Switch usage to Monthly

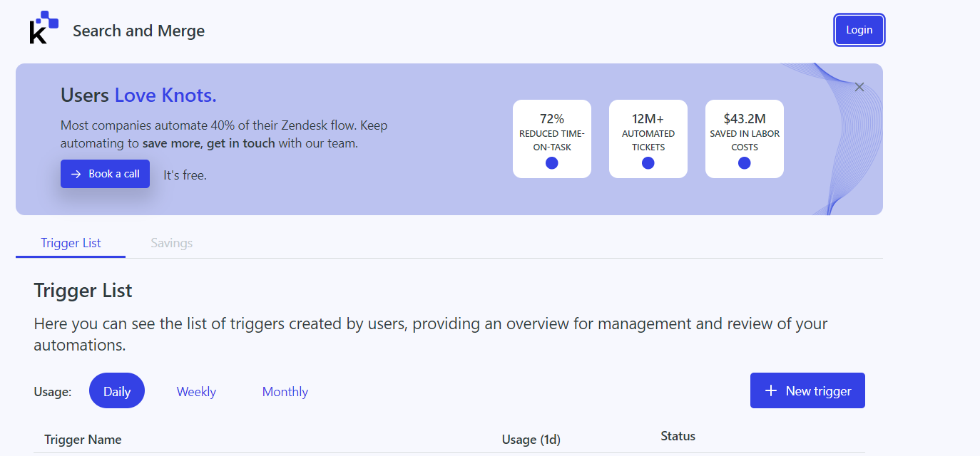point(285,391)
